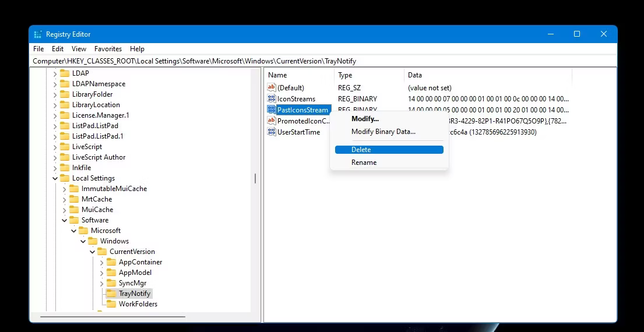Maximize the Registry Editor window
This screenshot has height=332, width=644.
[x=576, y=34]
